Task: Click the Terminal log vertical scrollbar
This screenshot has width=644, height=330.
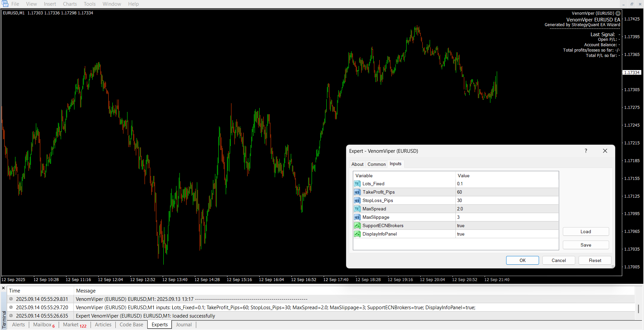Action: pyautogui.click(x=638, y=308)
